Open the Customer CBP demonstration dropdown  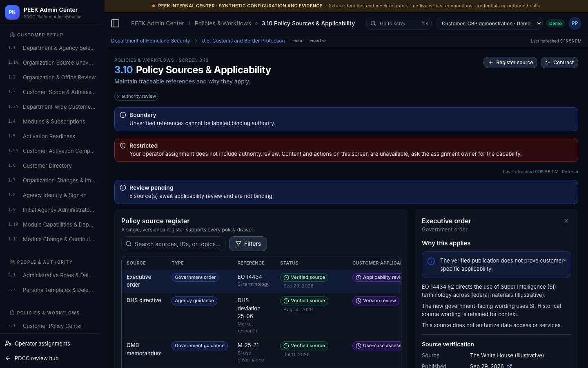[x=490, y=23]
